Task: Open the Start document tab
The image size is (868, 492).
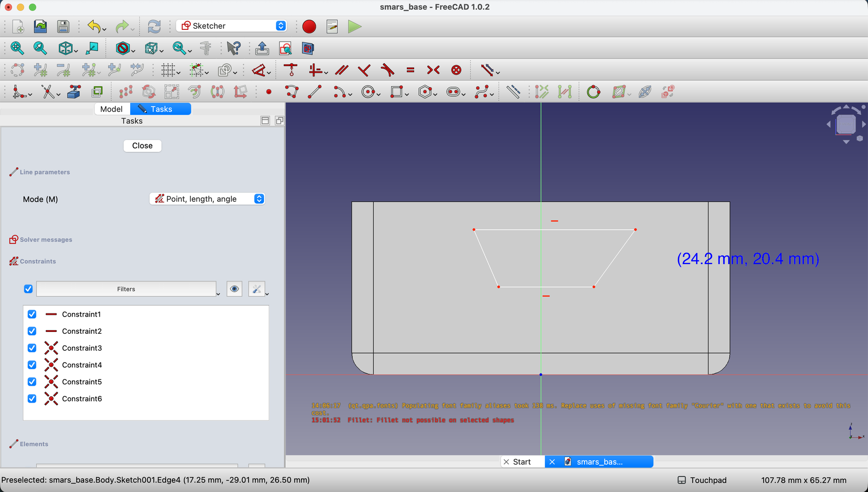Action: point(523,462)
